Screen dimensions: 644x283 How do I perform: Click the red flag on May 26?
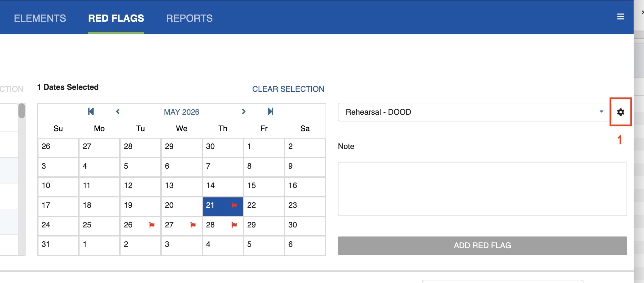click(152, 225)
